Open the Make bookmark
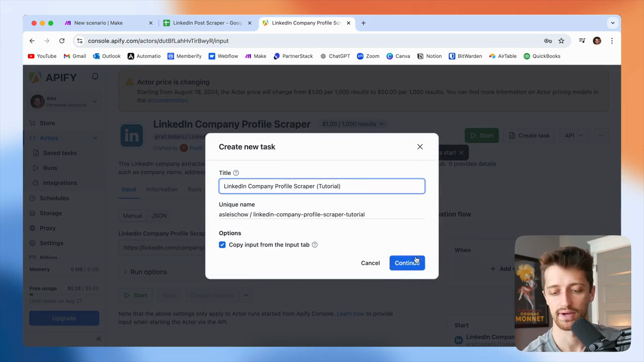This screenshot has height=362, width=644. (x=256, y=56)
